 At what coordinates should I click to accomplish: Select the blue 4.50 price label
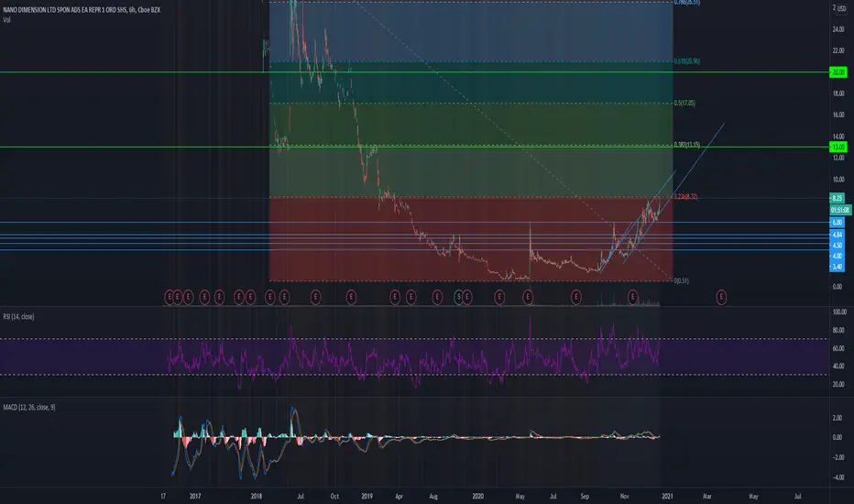click(x=838, y=246)
